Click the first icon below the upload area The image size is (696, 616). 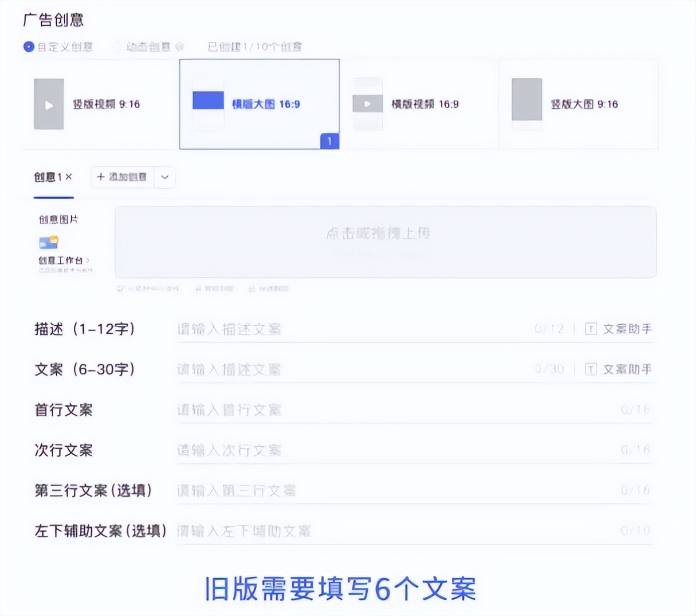pyautogui.click(x=120, y=288)
